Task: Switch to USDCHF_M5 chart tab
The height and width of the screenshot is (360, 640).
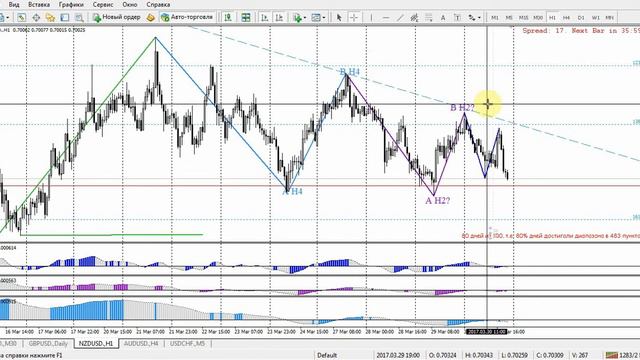Action: pyautogui.click(x=187, y=344)
